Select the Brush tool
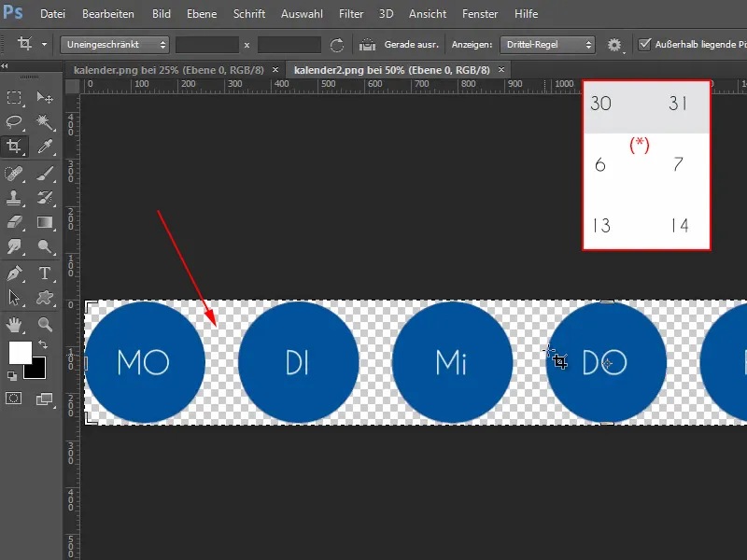Viewport: 747px width, 560px height. [x=45, y=174]
